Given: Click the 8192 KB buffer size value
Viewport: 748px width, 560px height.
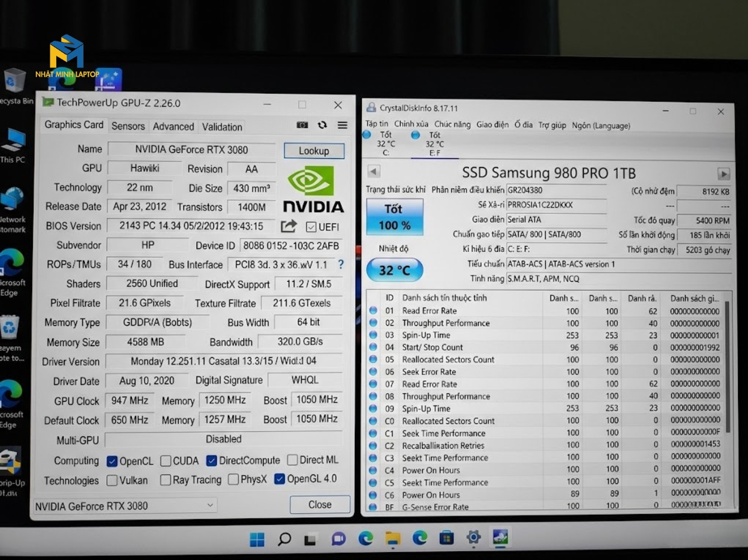Looking at the screenshot, I should (x=703, y=191).
